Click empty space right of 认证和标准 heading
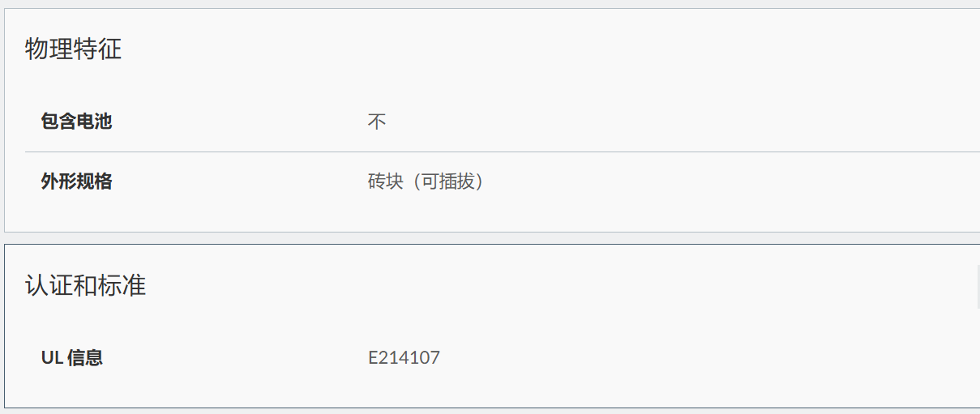This screenshot has width=980, height=414. (x=559, y=285)
